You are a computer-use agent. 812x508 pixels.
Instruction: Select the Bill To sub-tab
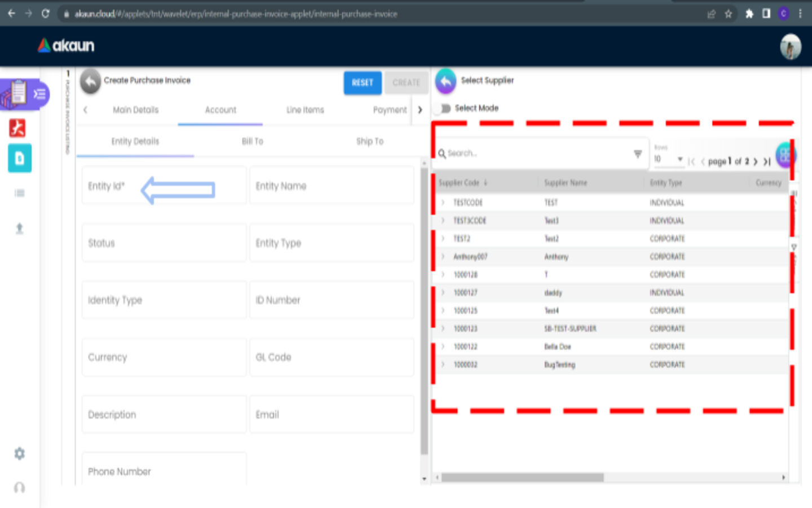click(253, 142)
